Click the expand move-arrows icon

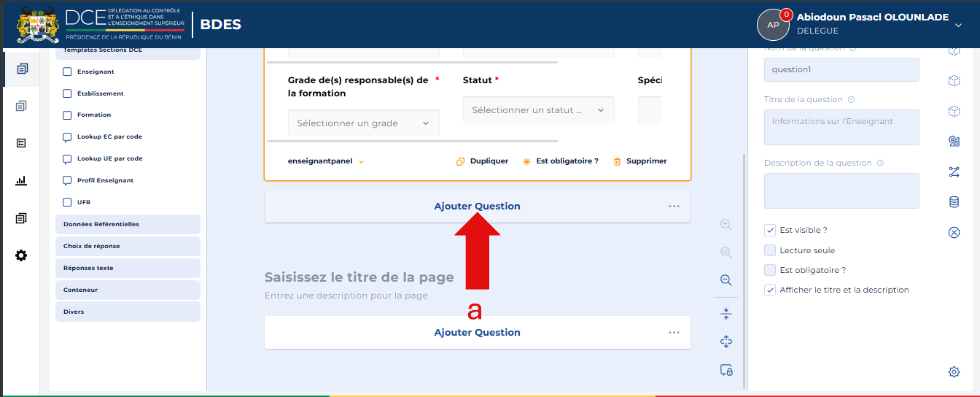point(726,342)
